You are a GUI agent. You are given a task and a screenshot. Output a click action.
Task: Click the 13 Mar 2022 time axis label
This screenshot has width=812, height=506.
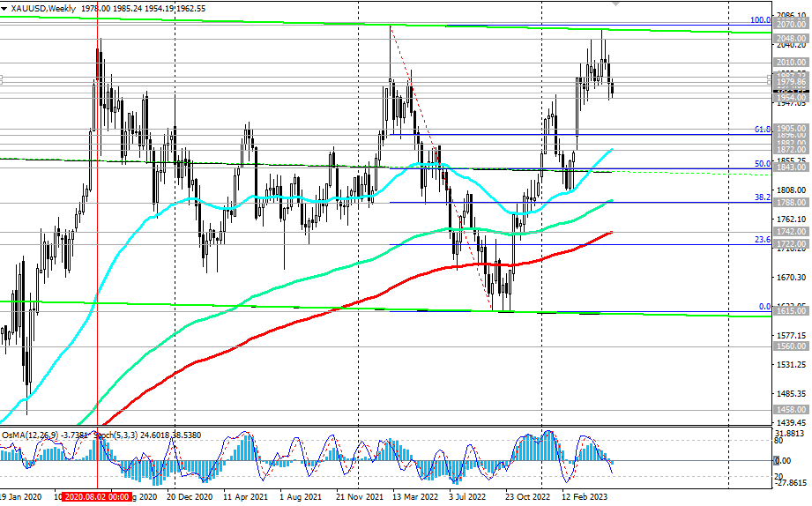(x=414, y=496)
